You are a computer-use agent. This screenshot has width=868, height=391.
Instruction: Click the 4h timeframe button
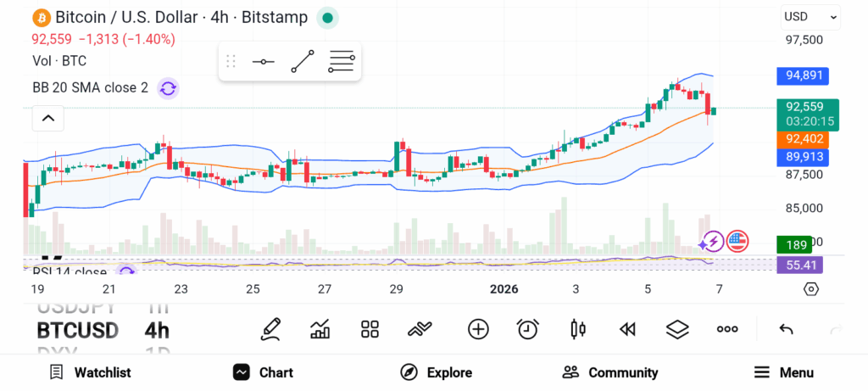pyautogui.click(x=157, y=330)
